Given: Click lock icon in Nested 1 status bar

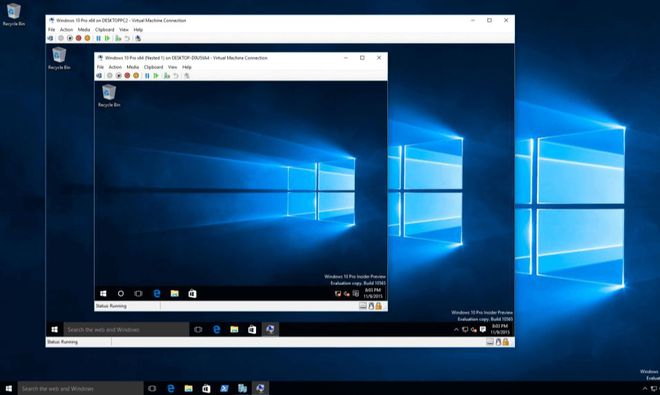Looking at the screenshot, I should [379, 306].
